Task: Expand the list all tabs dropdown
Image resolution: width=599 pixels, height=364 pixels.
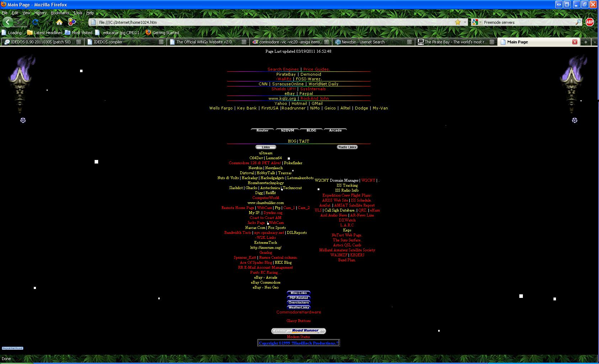Action: click(595, 42)
